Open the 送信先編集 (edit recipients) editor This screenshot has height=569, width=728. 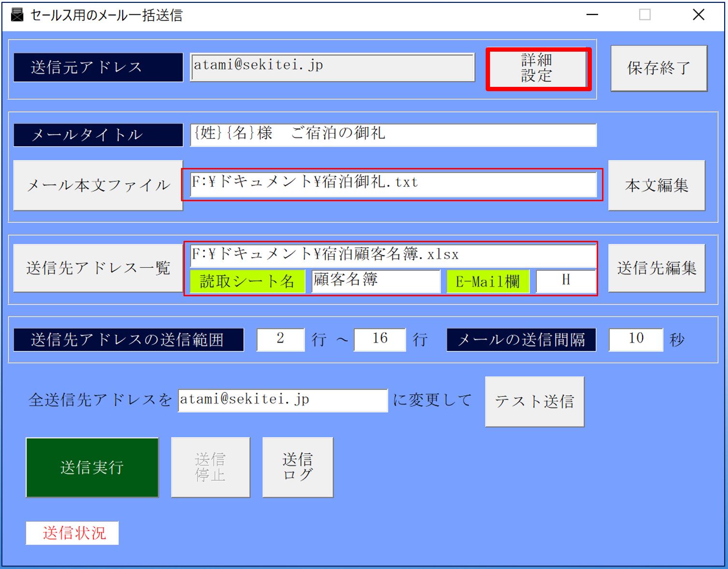pos(657,268)
